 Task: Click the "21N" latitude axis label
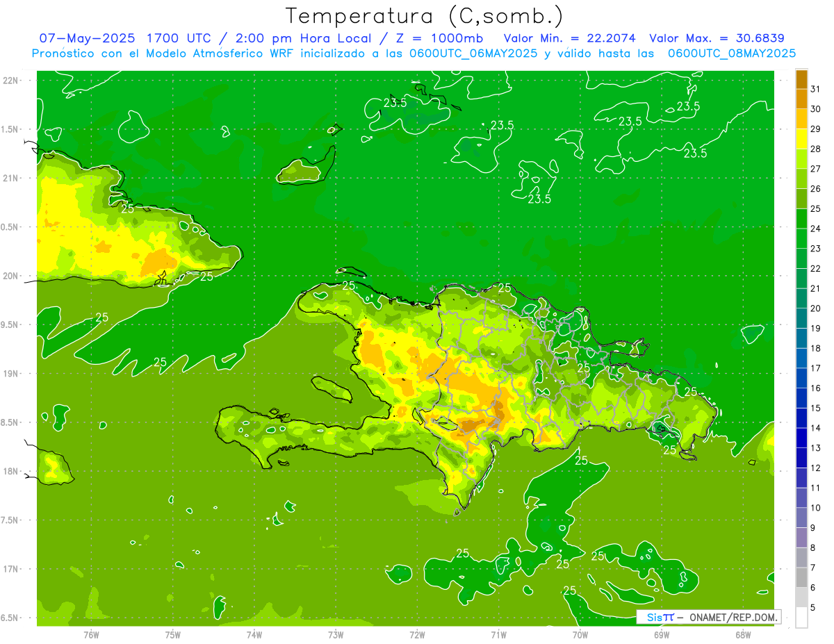pos(12,179)
